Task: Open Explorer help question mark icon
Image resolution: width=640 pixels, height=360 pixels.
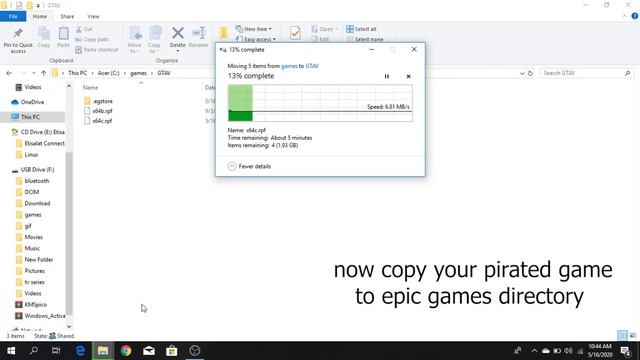Action: (x=635, y=16)
